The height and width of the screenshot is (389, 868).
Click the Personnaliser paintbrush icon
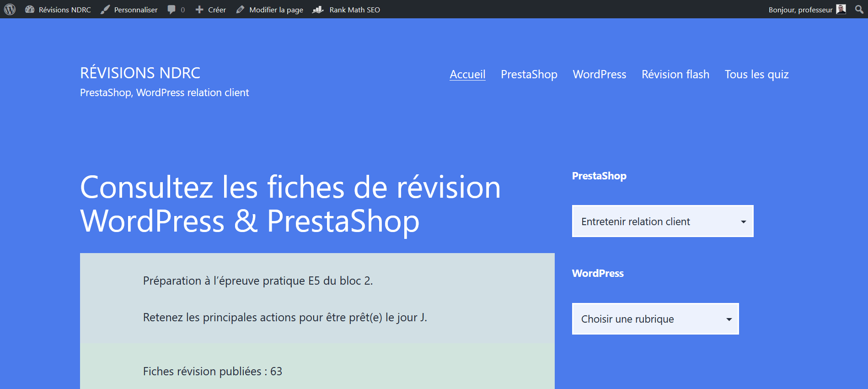click(x=105, y=10)
